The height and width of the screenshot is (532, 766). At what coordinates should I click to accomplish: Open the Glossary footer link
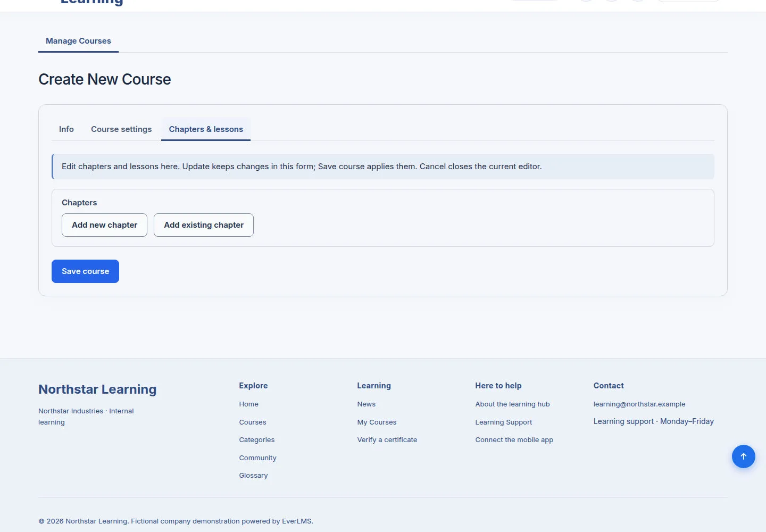[x=253, y=476]
